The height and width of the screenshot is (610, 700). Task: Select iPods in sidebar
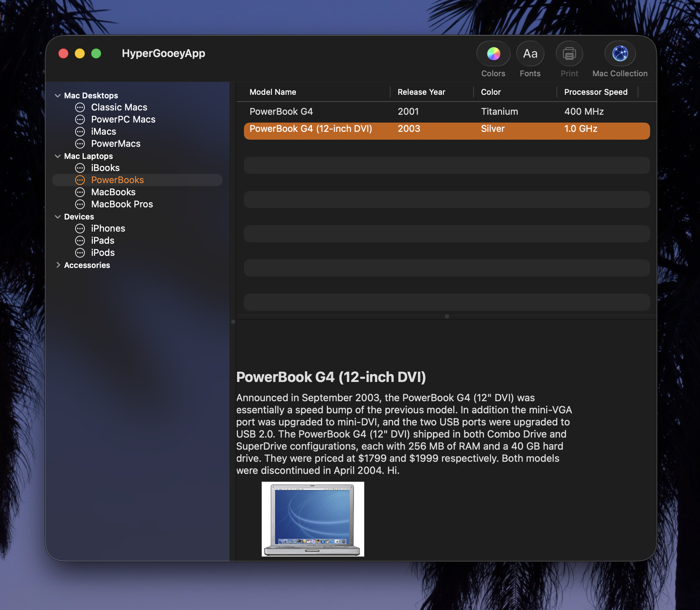tap(103, 253)
